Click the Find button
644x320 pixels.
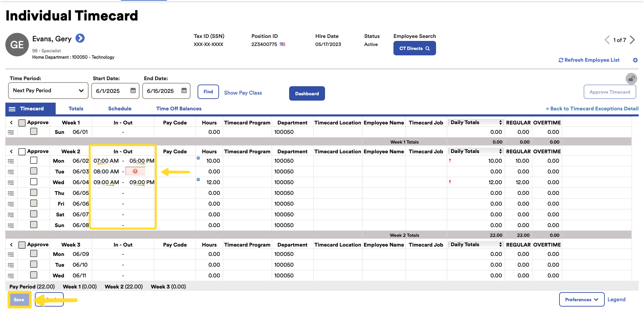coord(208,92)
